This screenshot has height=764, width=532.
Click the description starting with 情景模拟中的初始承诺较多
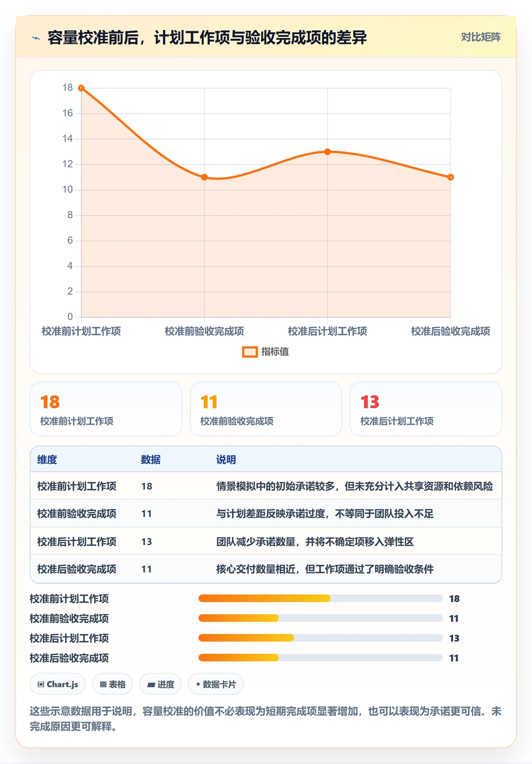point(355,486)
